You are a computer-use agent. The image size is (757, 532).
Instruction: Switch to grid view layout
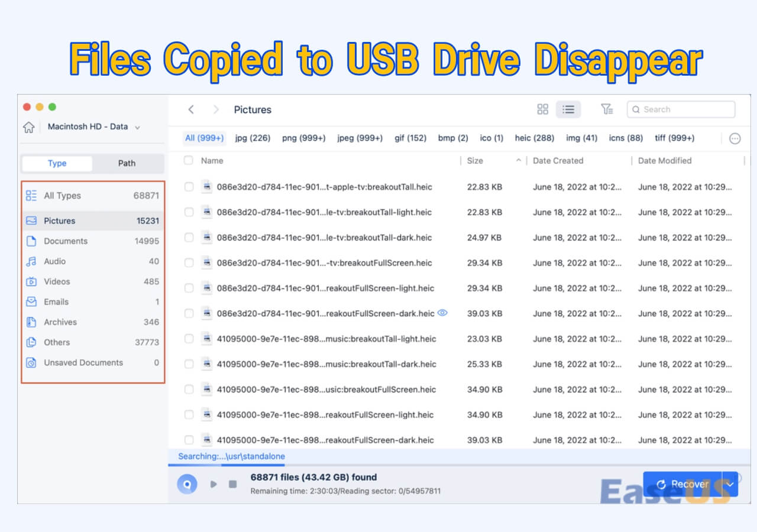(542, 109)
